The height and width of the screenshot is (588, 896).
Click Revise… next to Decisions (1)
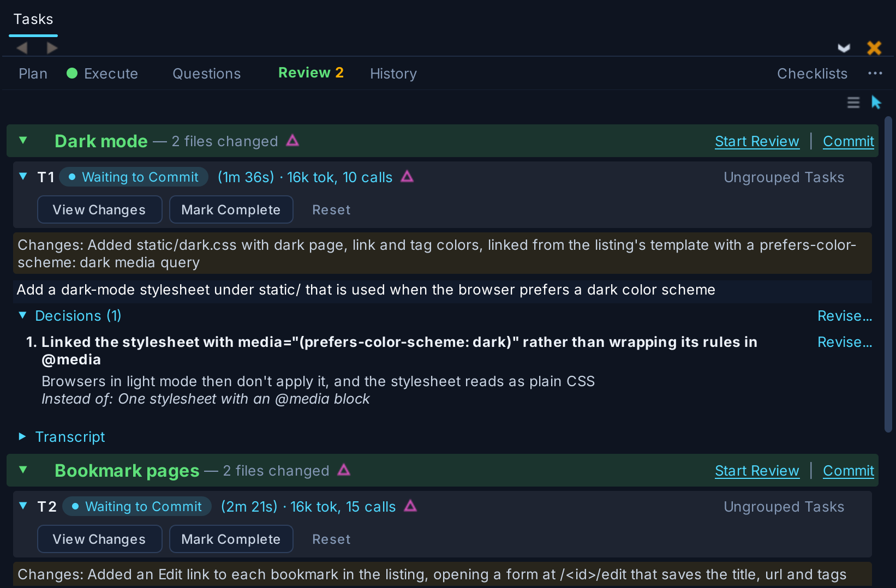coord(845,316)
